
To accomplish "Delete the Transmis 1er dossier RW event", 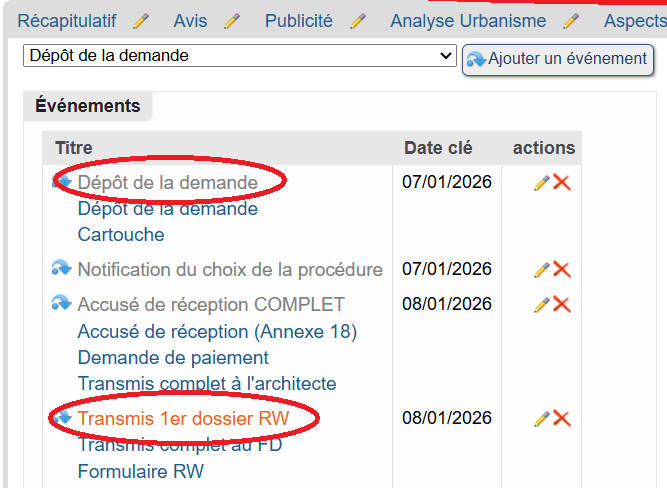I will (562, 419).
